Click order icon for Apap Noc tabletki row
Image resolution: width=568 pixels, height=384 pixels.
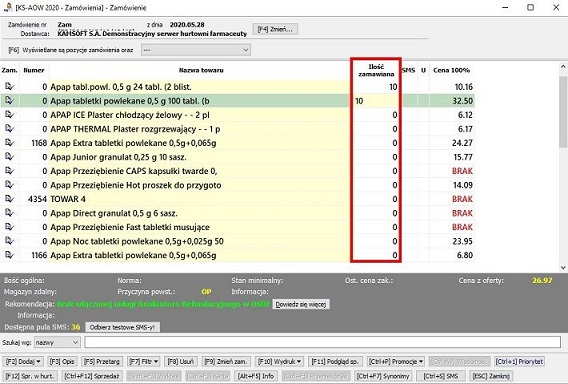(9, 241)
